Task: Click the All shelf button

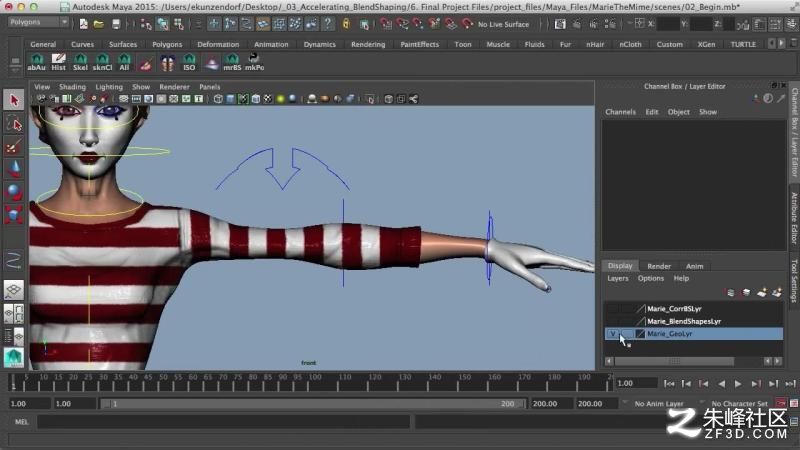Action: [124, 62]
